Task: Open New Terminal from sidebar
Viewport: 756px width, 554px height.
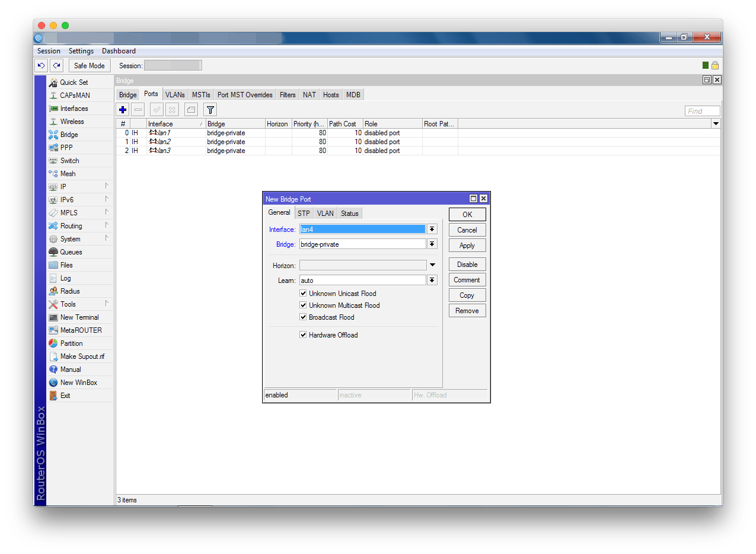Action: (x=79, y=317)
